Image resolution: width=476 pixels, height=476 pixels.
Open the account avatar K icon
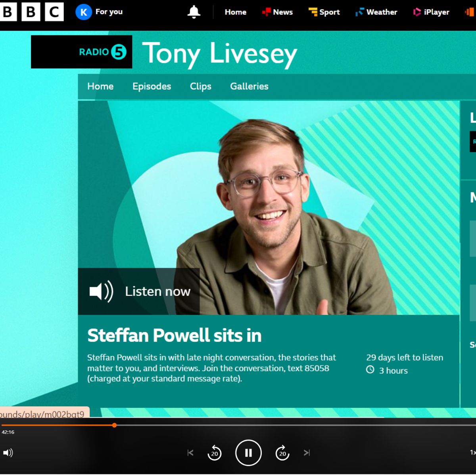(83, 12)
